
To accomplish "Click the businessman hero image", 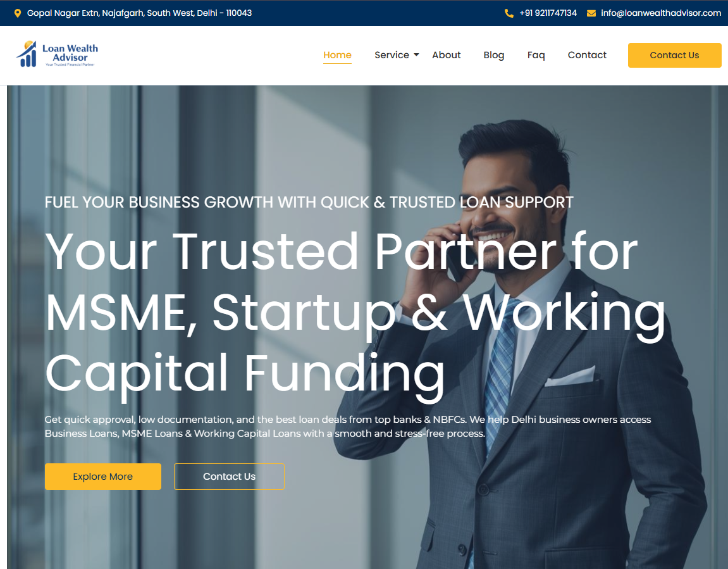I will click(569, 443).
